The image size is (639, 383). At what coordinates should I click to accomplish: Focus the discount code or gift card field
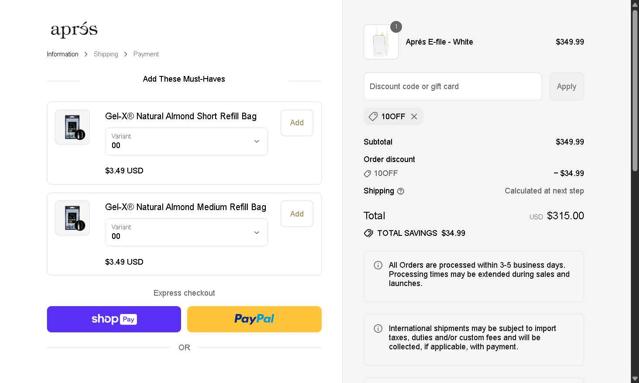(x=452, y=86)
